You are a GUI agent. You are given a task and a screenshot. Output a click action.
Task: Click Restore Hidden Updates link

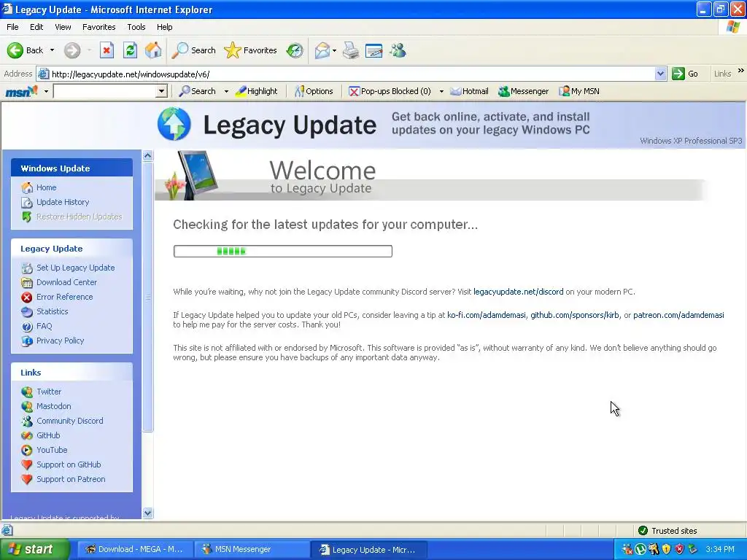pyautogui.click(x=79, y=217)
